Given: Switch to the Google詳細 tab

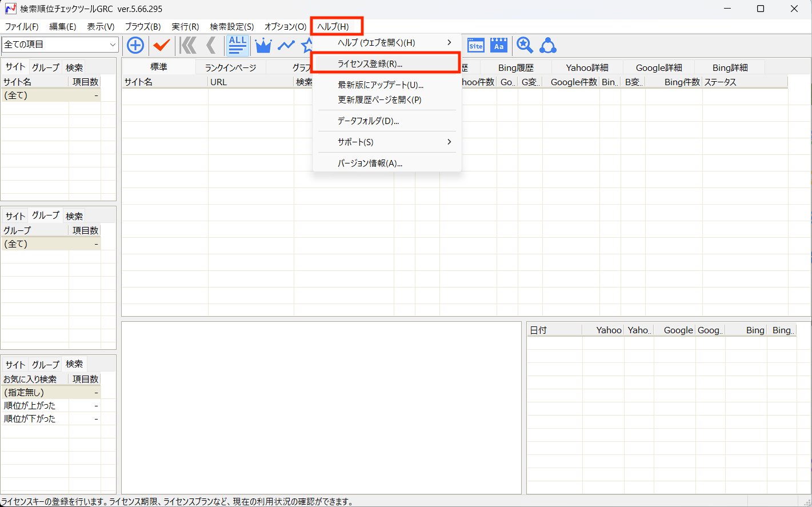Looking at the screenshot, I should tap(659, 67).
